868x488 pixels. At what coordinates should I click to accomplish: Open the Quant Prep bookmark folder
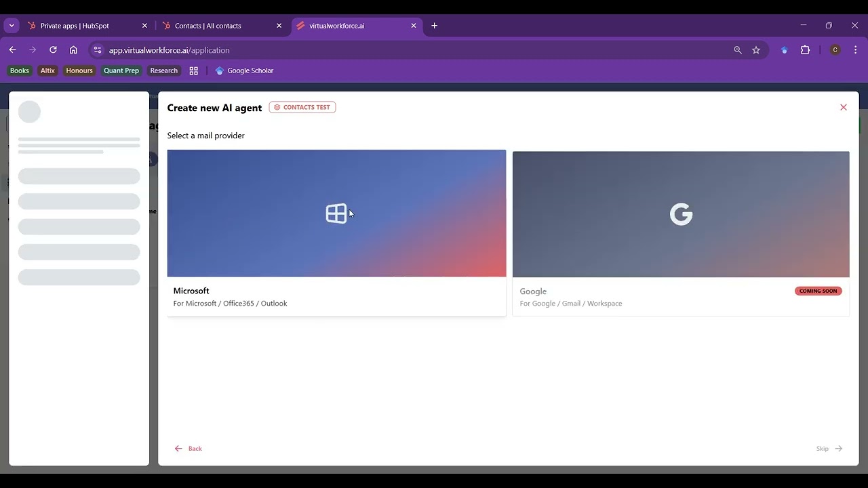coord(121,70)
